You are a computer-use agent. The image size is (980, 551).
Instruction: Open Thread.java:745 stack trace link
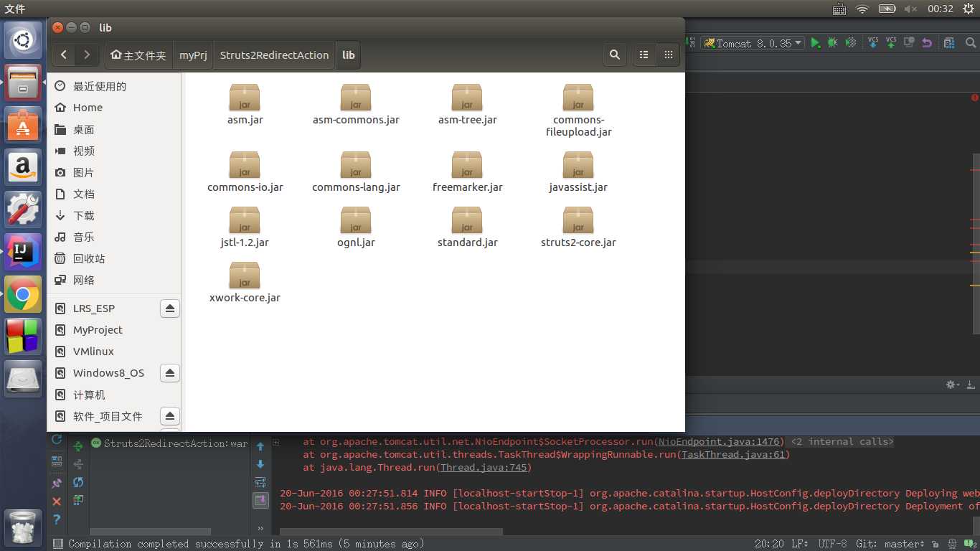coord(484,468)
